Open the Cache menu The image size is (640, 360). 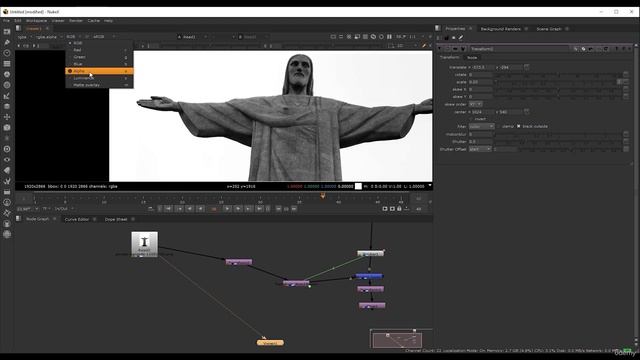93,20
